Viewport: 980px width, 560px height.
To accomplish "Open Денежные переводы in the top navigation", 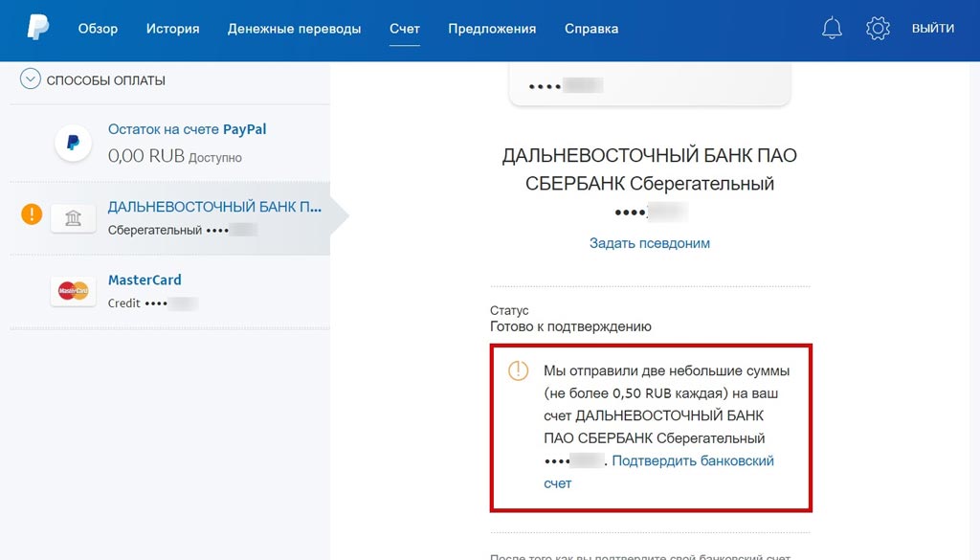I will [295, 29].
